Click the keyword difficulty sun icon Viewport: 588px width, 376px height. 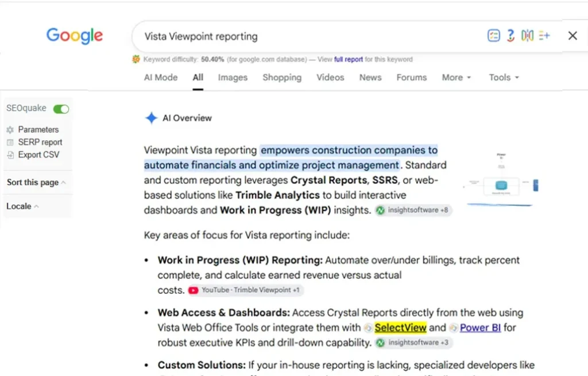pyautogui.click(x=136, y=59)
